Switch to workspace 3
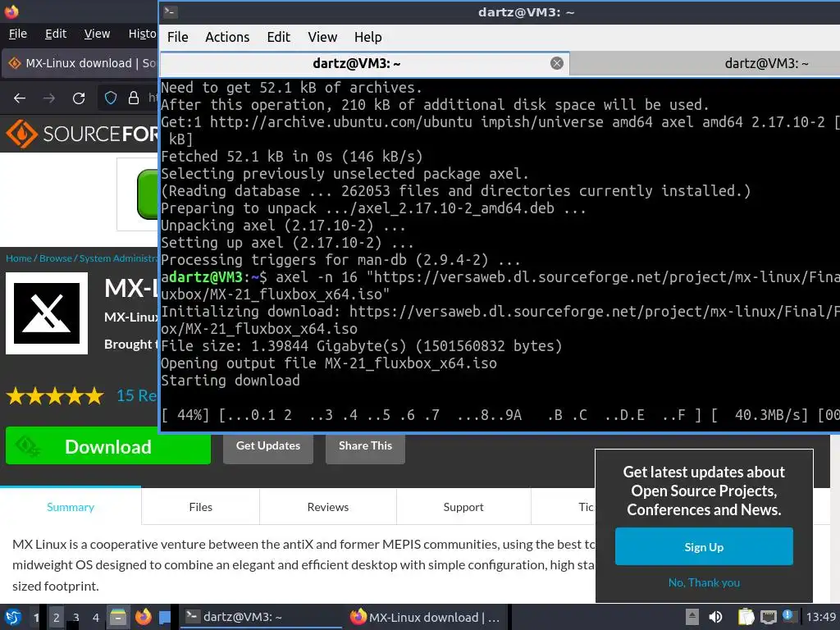Screen dimensions: 840x630 point(76,617)
